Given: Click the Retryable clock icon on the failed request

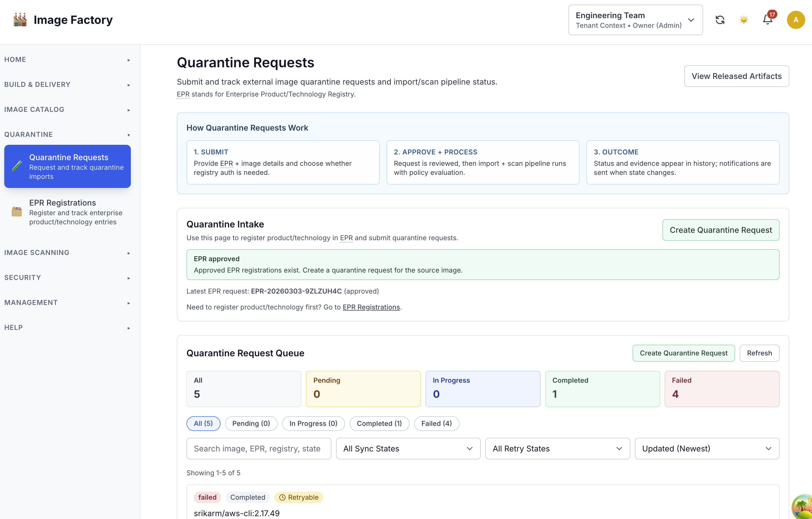Looking at the screenshot, I should tap(283, 497).
